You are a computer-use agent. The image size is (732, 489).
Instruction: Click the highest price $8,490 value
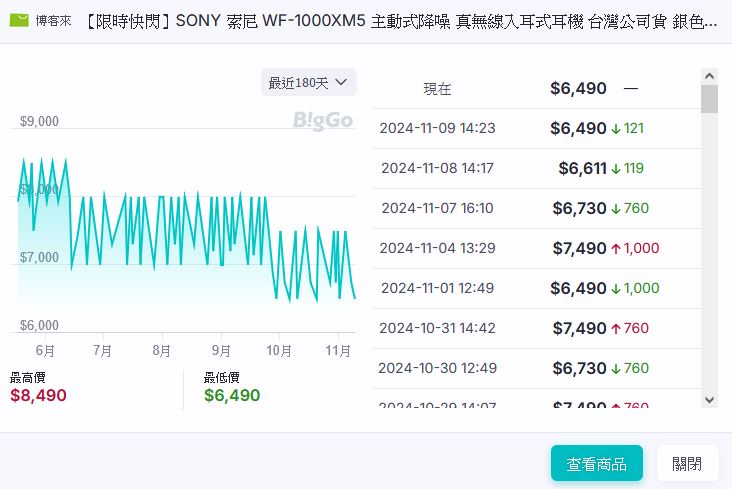pyautogui.click(x=38, y=395)
